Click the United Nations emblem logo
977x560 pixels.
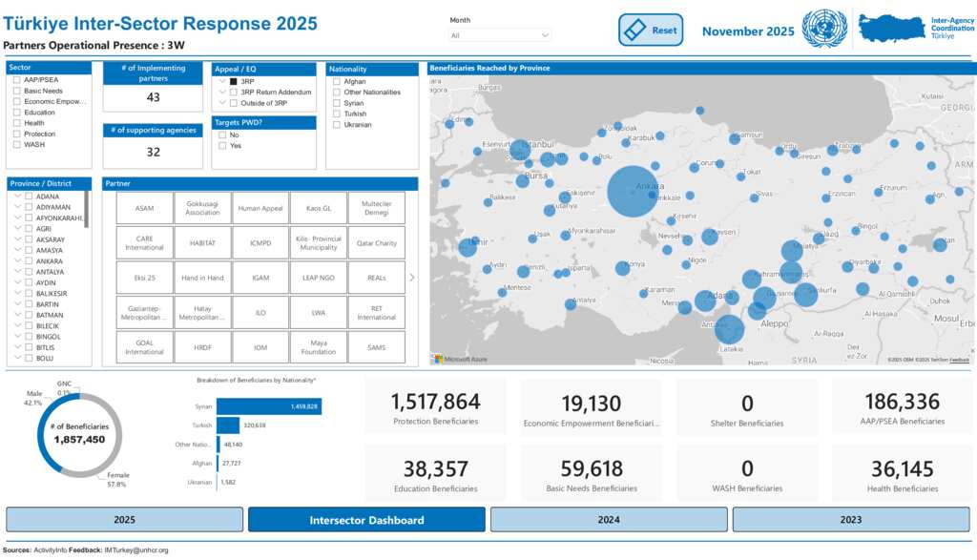(823, 30)
